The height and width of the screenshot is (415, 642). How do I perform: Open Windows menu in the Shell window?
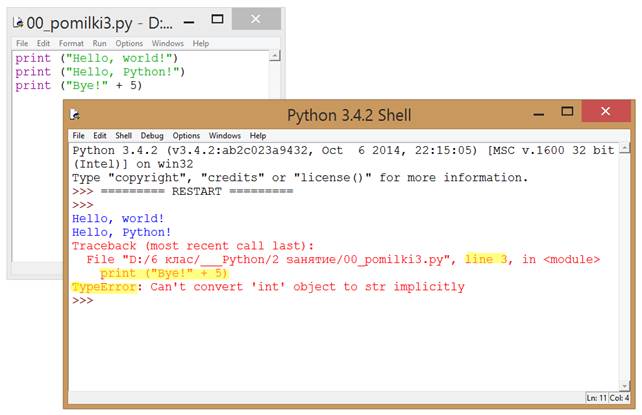[x=224, y=135]
